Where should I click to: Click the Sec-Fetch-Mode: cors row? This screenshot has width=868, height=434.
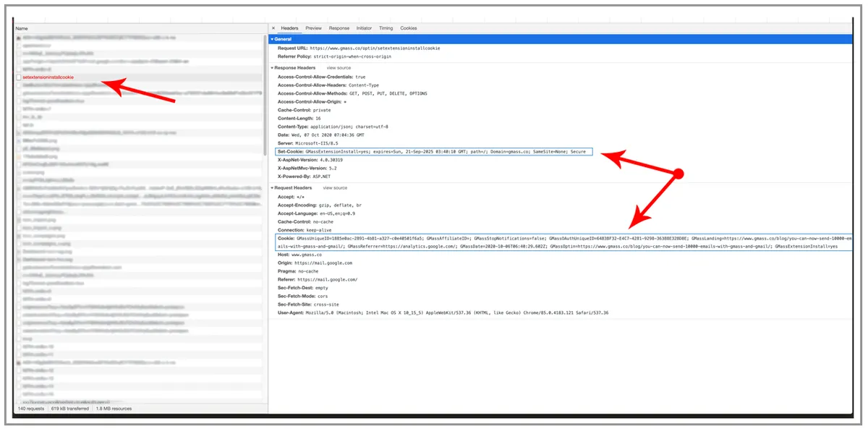302,296
